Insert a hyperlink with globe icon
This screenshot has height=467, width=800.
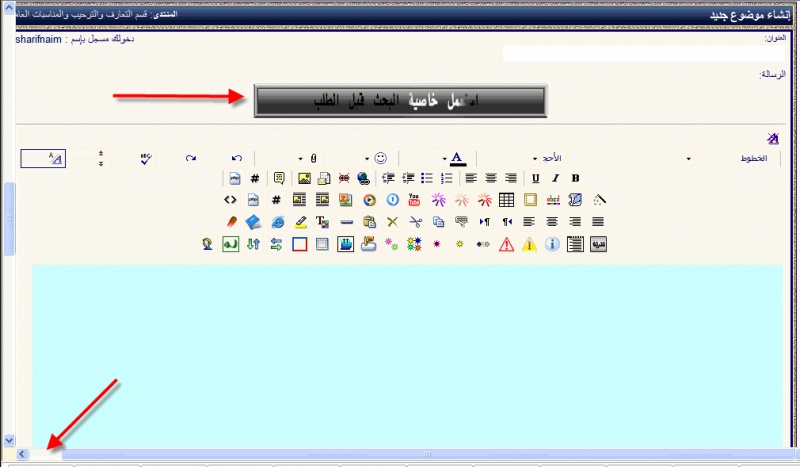(x=363, y=179)
